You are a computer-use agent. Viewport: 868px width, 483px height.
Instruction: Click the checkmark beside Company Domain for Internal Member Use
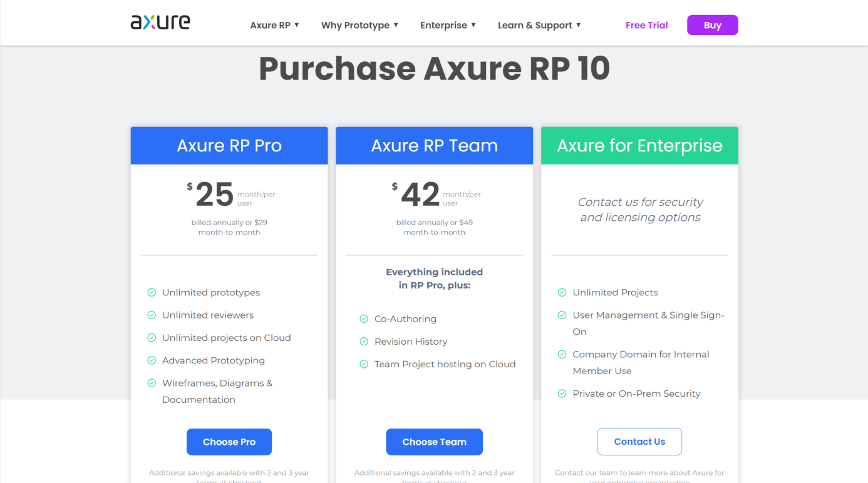coord(562,354)
